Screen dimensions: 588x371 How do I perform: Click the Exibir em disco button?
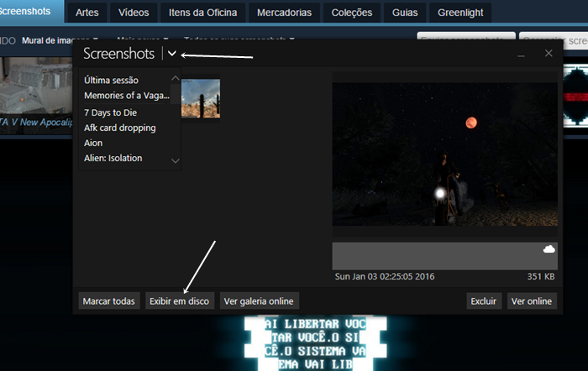point(179,301)
